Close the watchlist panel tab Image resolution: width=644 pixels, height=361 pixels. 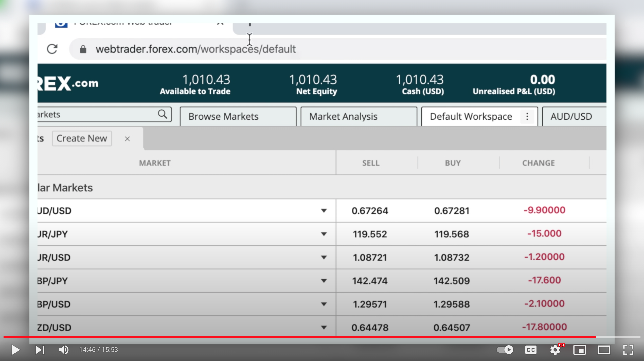coord(127,139)
